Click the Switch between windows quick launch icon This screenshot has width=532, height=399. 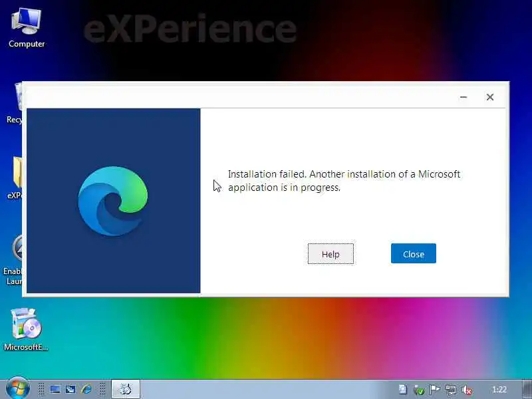70,389
